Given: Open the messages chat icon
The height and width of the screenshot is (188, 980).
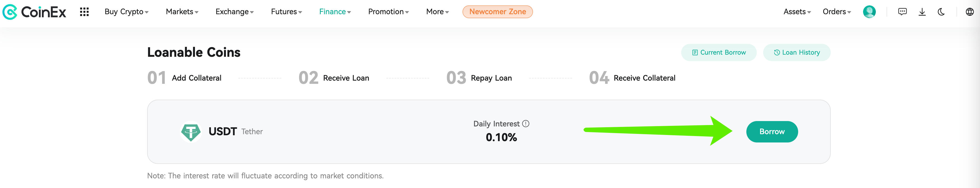Looking at the screenshot, I should (902, 12).
